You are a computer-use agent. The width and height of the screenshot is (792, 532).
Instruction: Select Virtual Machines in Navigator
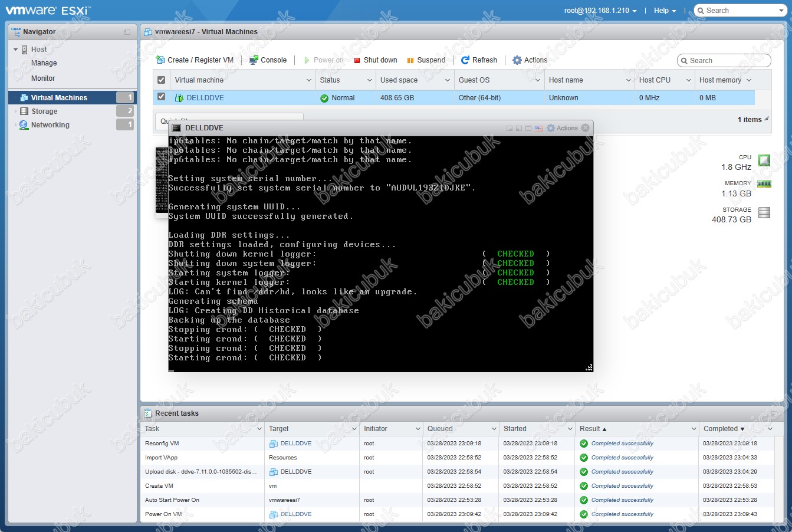pos(59,98)
